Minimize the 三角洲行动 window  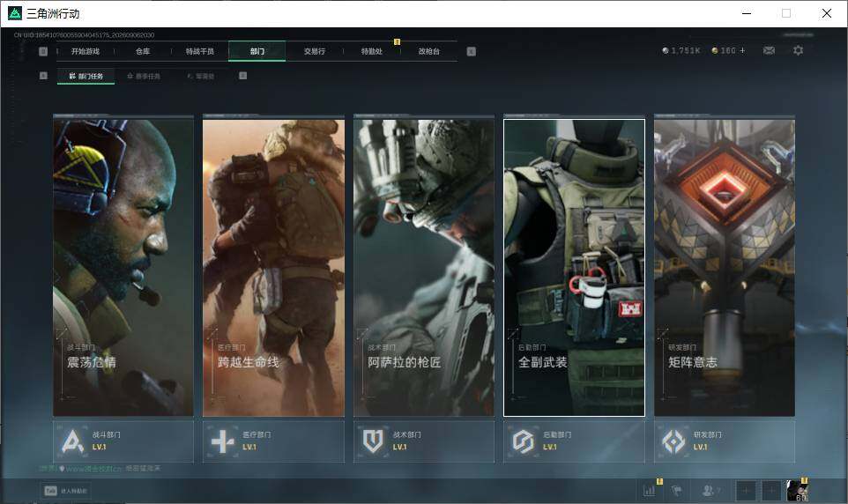(747, 13)
